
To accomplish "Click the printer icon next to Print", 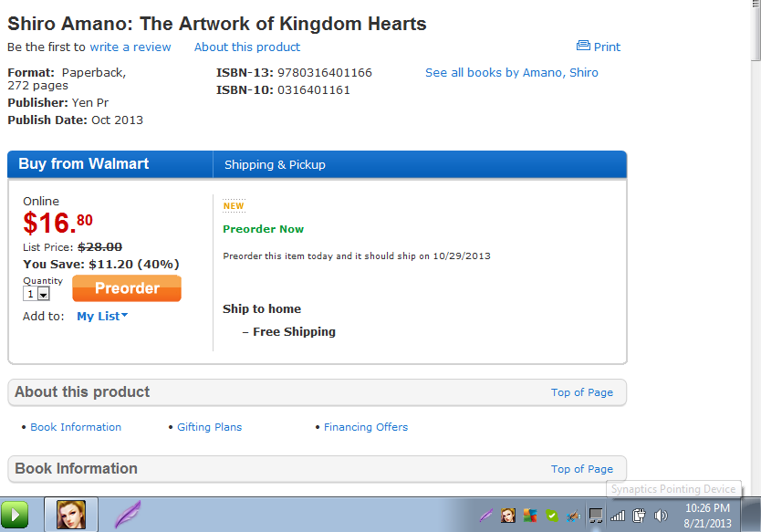I will click(583, 46).
